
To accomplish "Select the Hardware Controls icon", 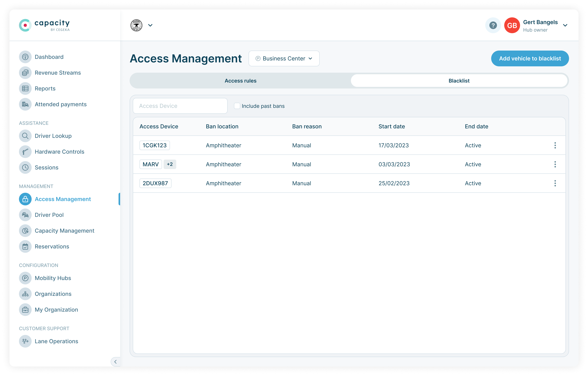I will tap(25, 152).
